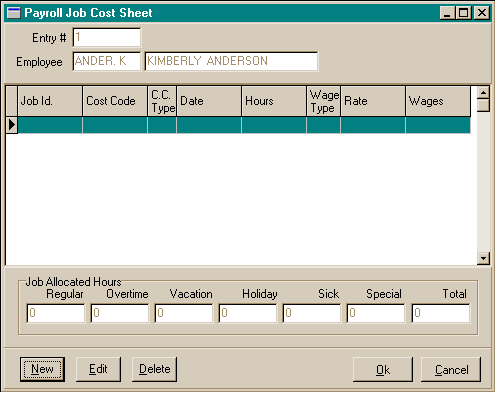Click the Wage Type column header
496x393 pixels.
point(324,101)
